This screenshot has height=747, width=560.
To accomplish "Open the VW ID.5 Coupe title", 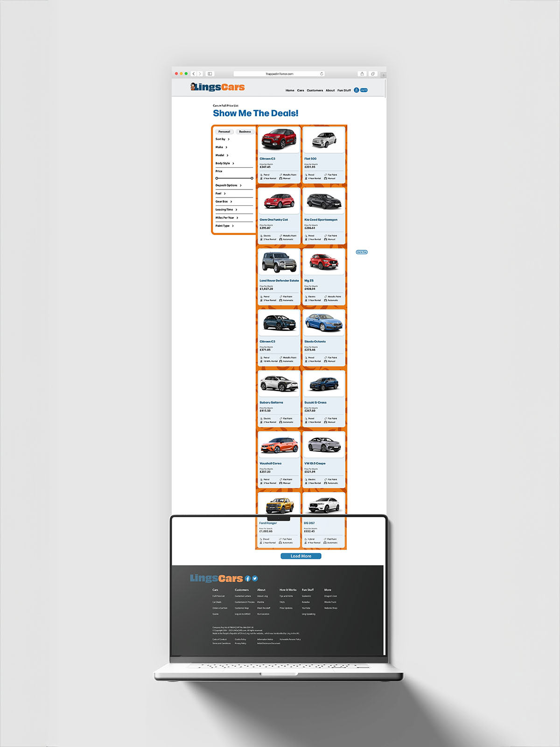I will pyautogui.click(x=315, y=464).
